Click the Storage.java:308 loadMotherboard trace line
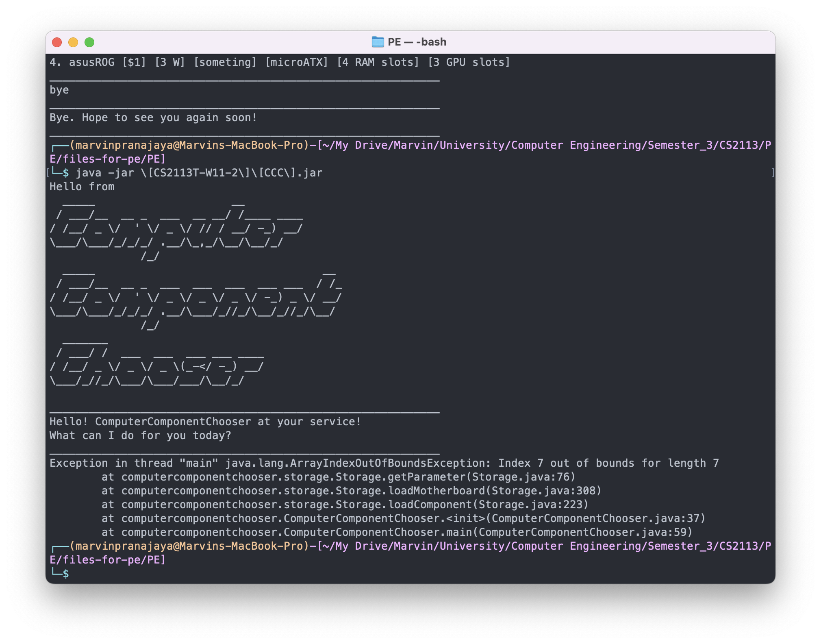821x644 pixels. click(351, 491)
